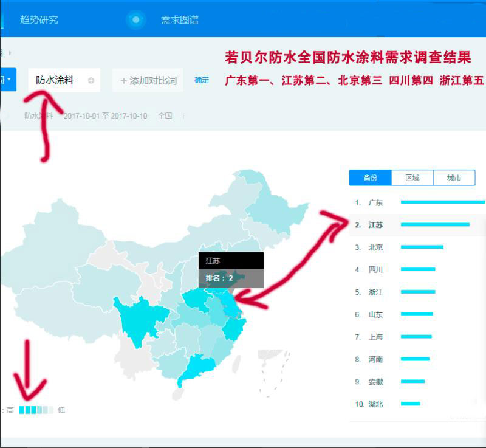
Task: Select rank 4 四川 in the list
Action: coord(417,270)
